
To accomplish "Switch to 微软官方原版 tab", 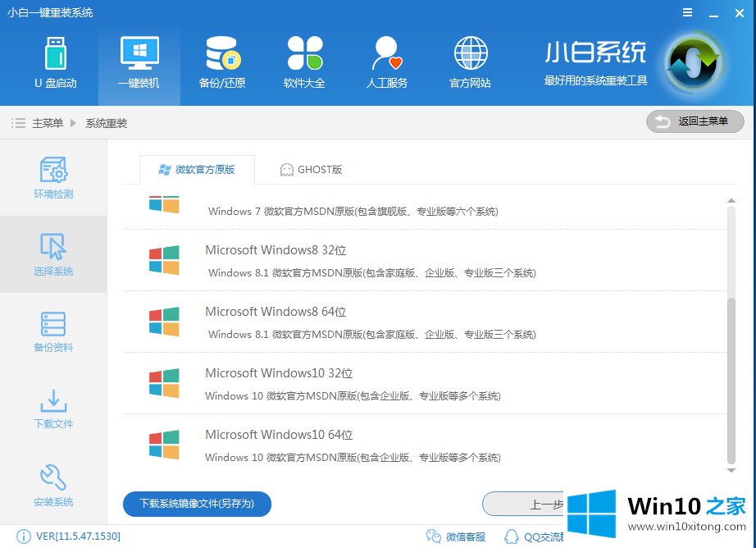I will point(197,170).
